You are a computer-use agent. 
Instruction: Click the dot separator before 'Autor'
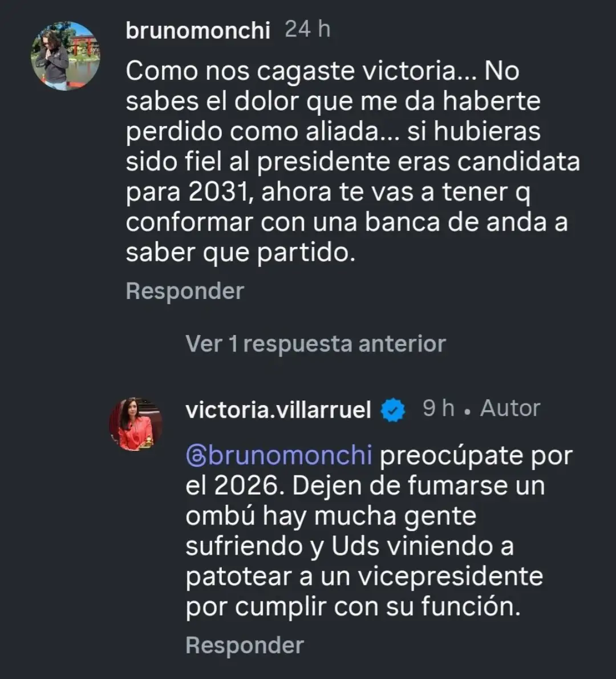(x=468, y=411)
